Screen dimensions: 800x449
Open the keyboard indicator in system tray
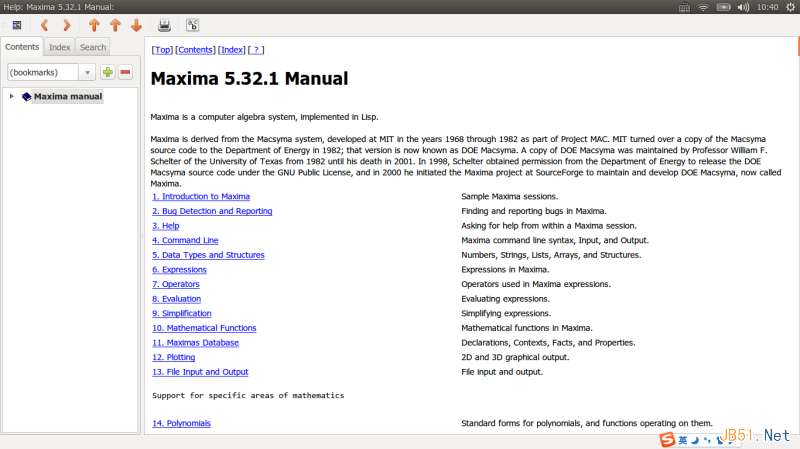[684, 7]
